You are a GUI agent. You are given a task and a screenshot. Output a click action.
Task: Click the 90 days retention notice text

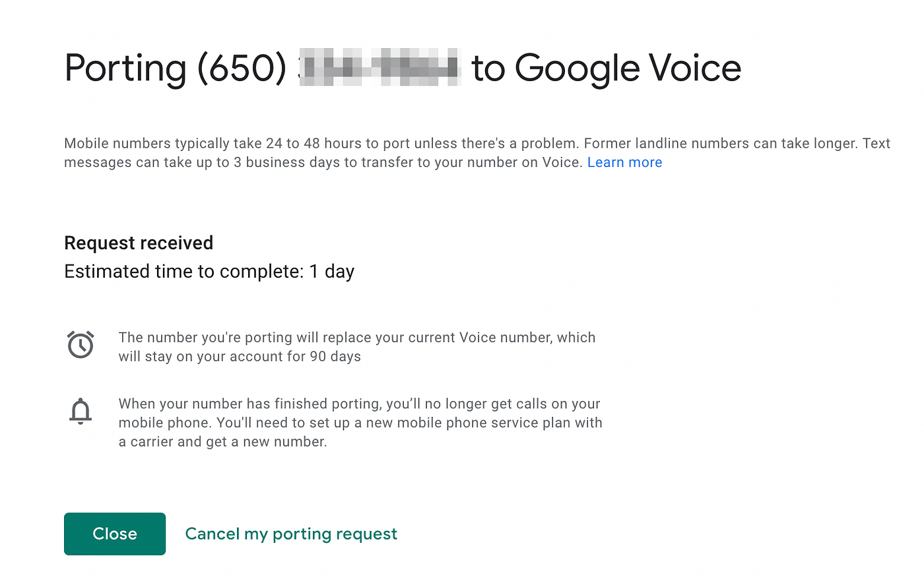[x=357, y=346]
